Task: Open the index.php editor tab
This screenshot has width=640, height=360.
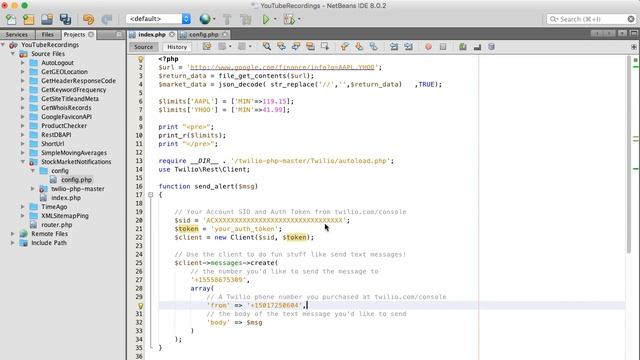Action: pos(151,35)
